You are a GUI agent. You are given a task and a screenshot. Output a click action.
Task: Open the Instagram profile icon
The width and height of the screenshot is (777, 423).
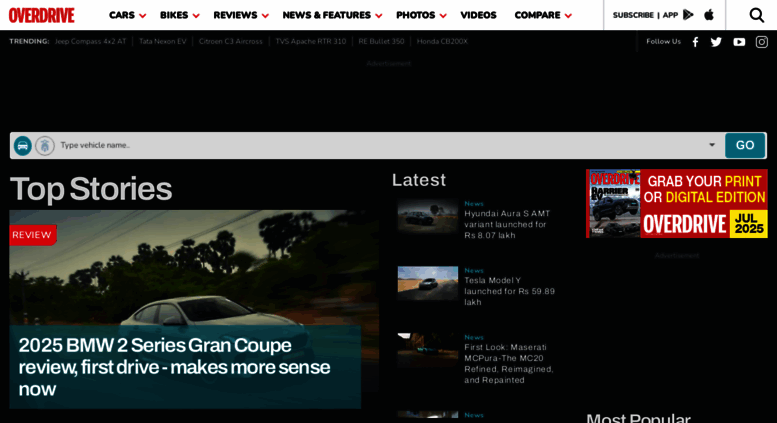(762, 42)
